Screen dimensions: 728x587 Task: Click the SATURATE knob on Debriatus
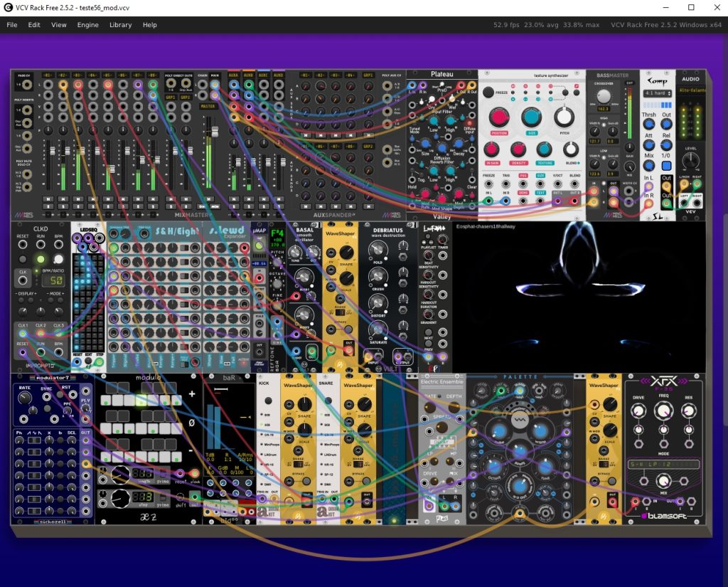[378, 330]
